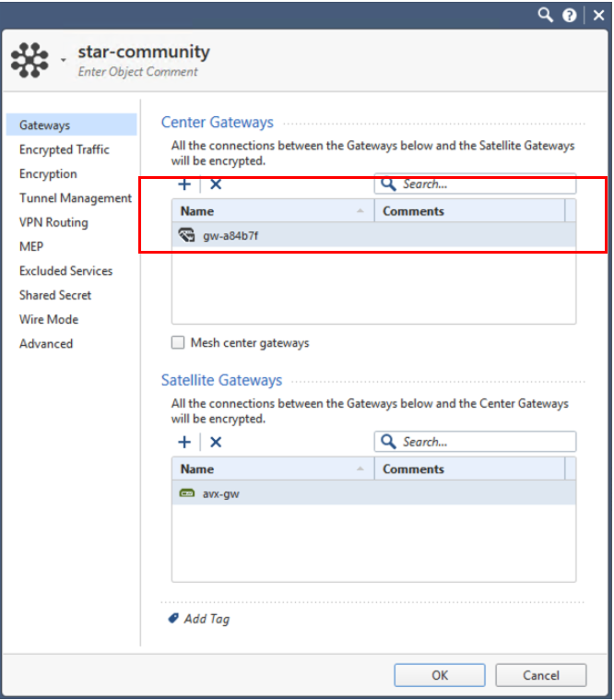
Task: Add a center gateway with plus icon
Action: (184, 184)
